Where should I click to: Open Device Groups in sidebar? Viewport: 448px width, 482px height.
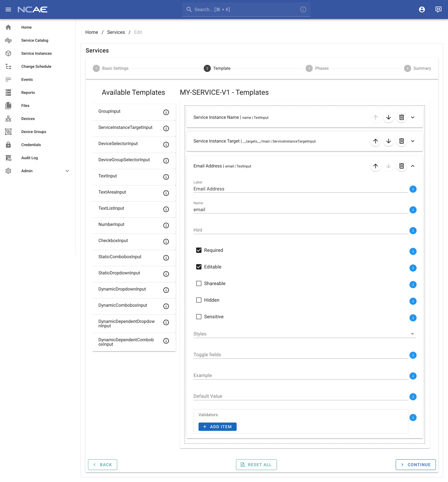38,132
